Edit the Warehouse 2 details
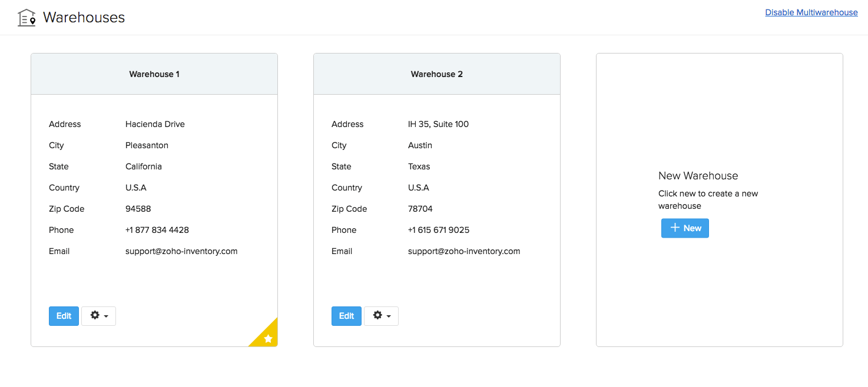 point(346,316)
